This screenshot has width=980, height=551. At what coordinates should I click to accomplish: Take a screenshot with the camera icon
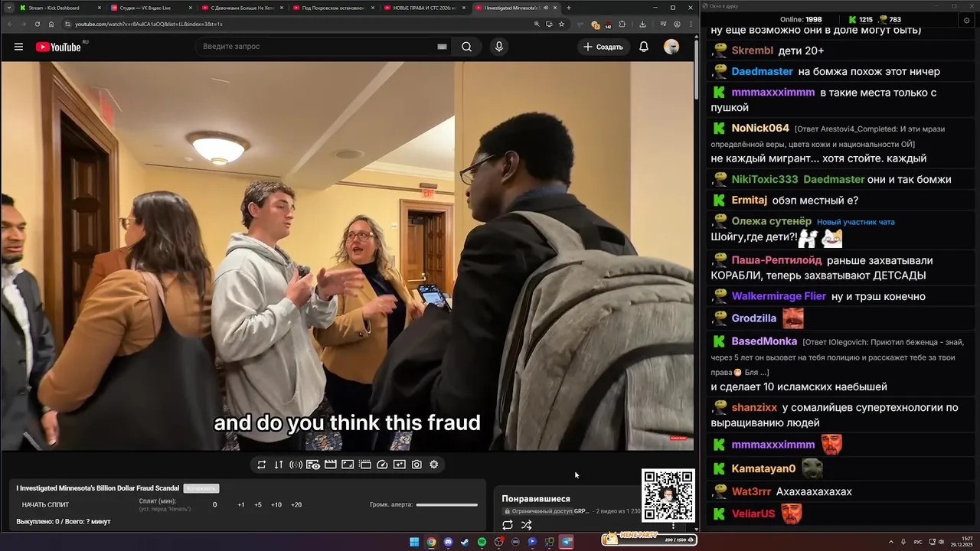(x=416, y=465)
